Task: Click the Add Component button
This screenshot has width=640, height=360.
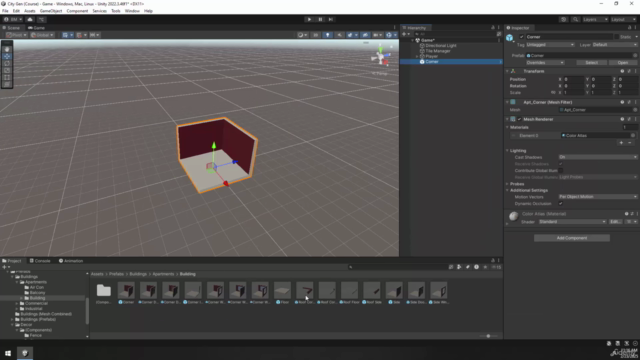Action: (572, 238)
